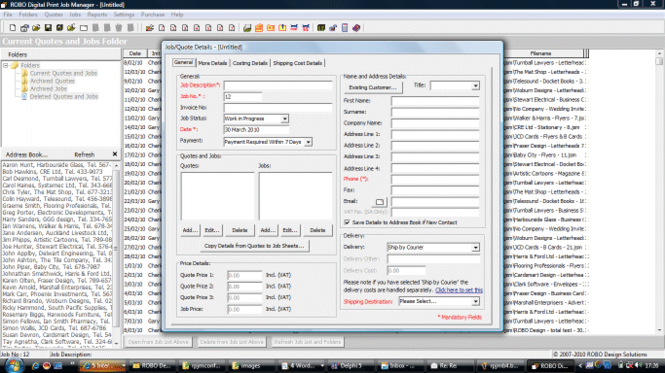Click the envelope button beside Email field
Screen dimensions: 665x373
380,202
